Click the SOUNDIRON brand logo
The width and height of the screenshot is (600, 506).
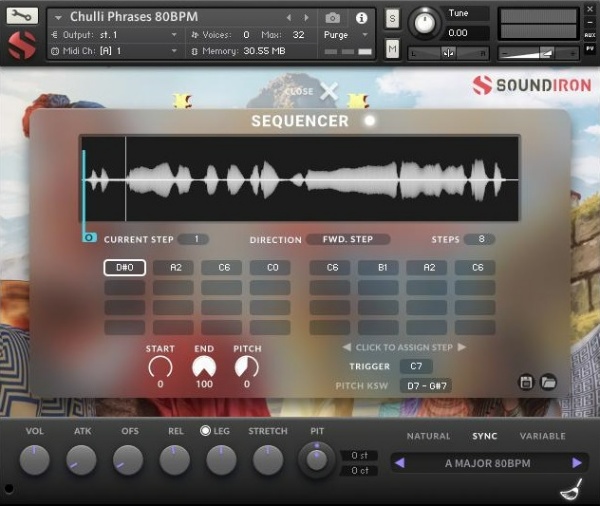tap(532, 85)
